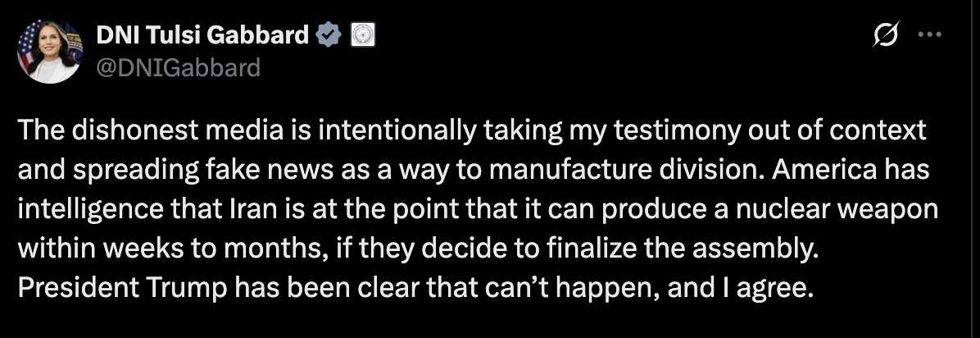This screenshot has width=980, height=338.
Task: Open the Grok explain-post icon
Action: (x=887, y=36)
